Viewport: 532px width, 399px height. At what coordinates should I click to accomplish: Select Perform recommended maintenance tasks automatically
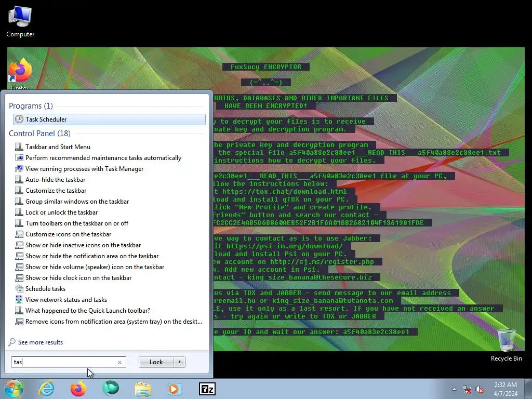point(103,158)
